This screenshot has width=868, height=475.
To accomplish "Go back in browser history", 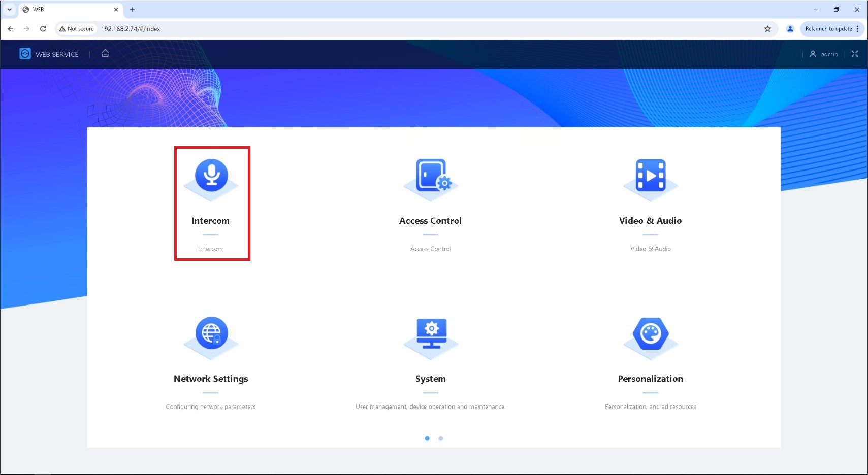I will 11,29.
